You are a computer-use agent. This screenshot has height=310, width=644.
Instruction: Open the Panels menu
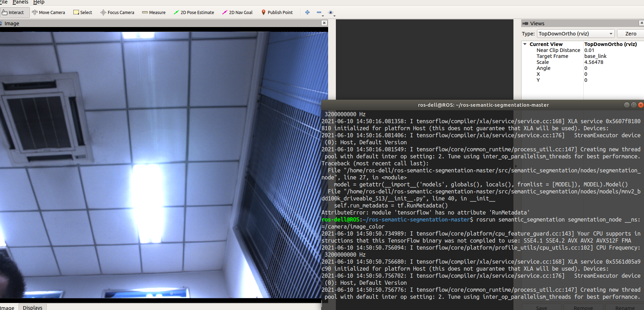pyautogui.click(x=20, y=2)
